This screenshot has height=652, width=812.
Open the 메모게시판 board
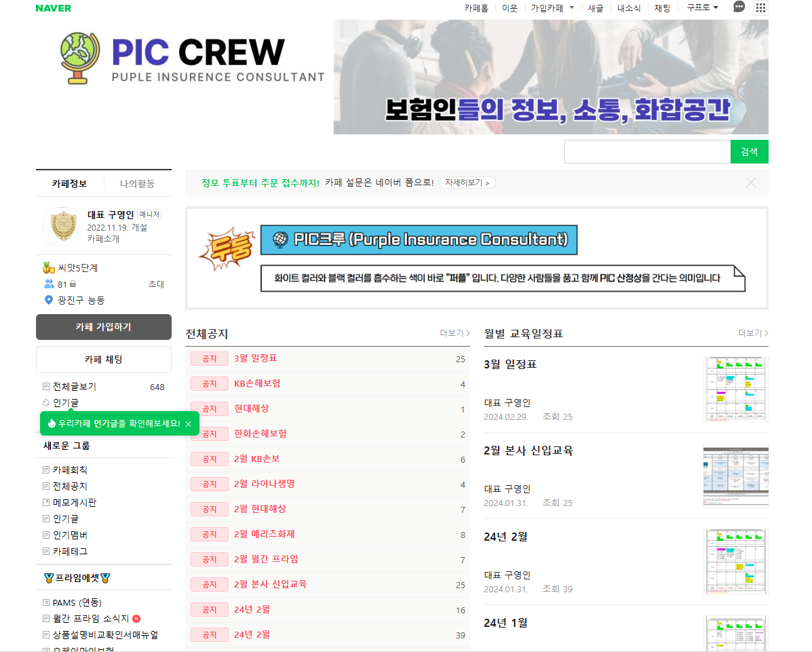pos(75,502)
